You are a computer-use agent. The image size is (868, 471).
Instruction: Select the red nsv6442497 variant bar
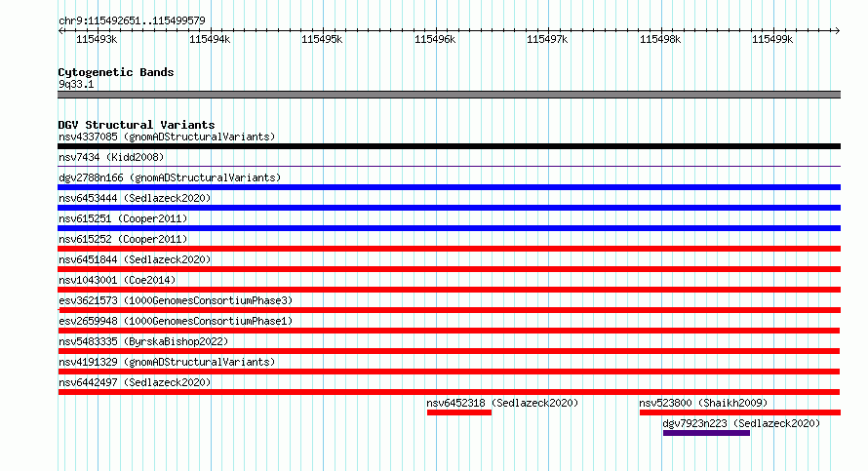pyautogui.click(x=449, y=392)
